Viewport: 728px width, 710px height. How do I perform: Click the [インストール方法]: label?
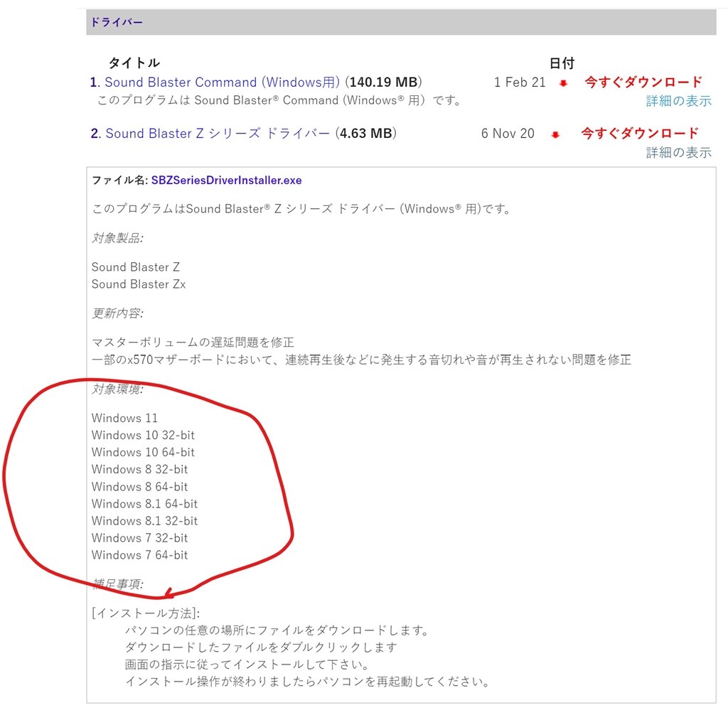[146, 613]
